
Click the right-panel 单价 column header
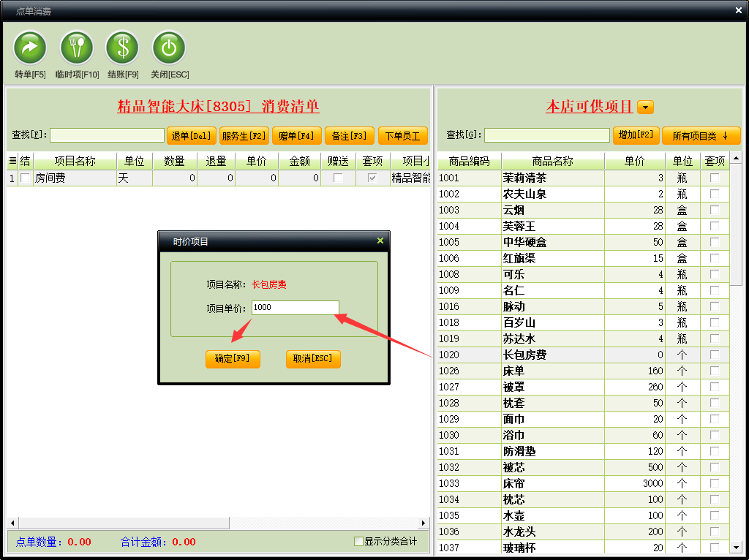point(635,162)
